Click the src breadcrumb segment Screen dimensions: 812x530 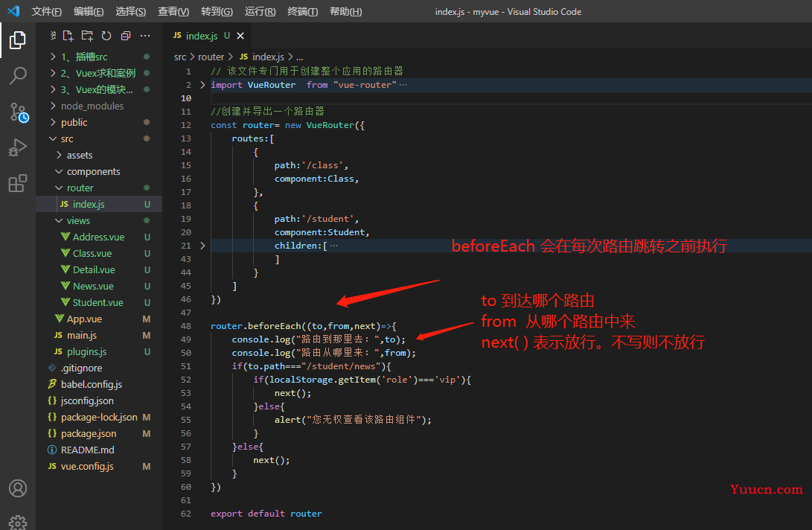tap(179, 57)
